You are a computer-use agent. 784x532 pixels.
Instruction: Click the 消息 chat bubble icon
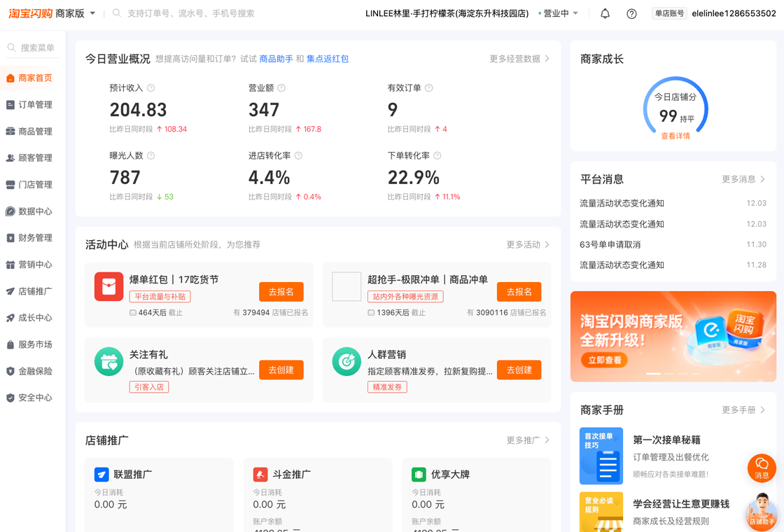coord(762,468)
